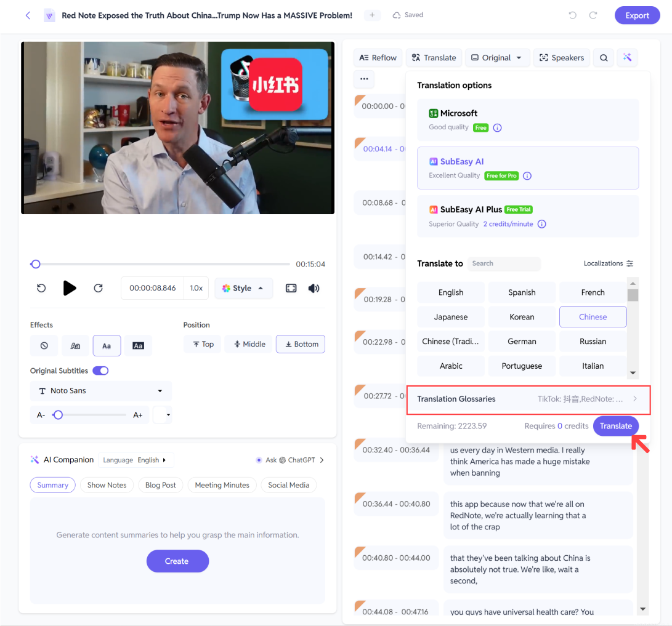Screen dimensions: 672x626
Task: Open Ask ChatGPT link
Action: [x=289, y=460]
